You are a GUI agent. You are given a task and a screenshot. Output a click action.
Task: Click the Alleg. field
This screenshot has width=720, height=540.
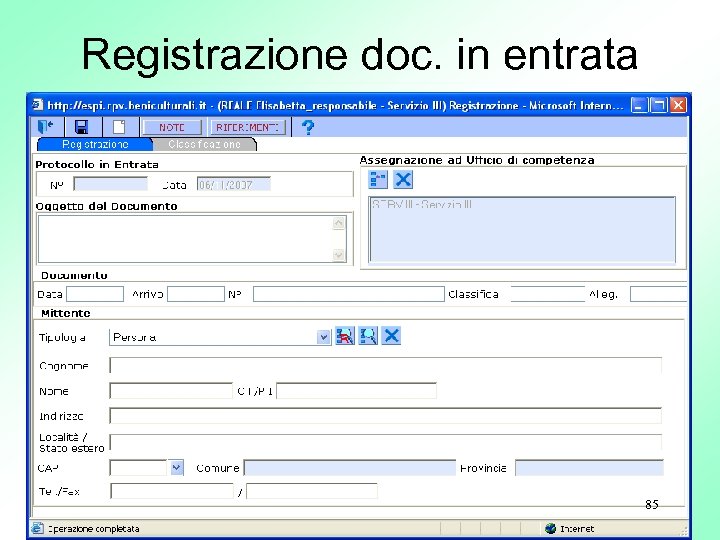(x=658, y=294)
